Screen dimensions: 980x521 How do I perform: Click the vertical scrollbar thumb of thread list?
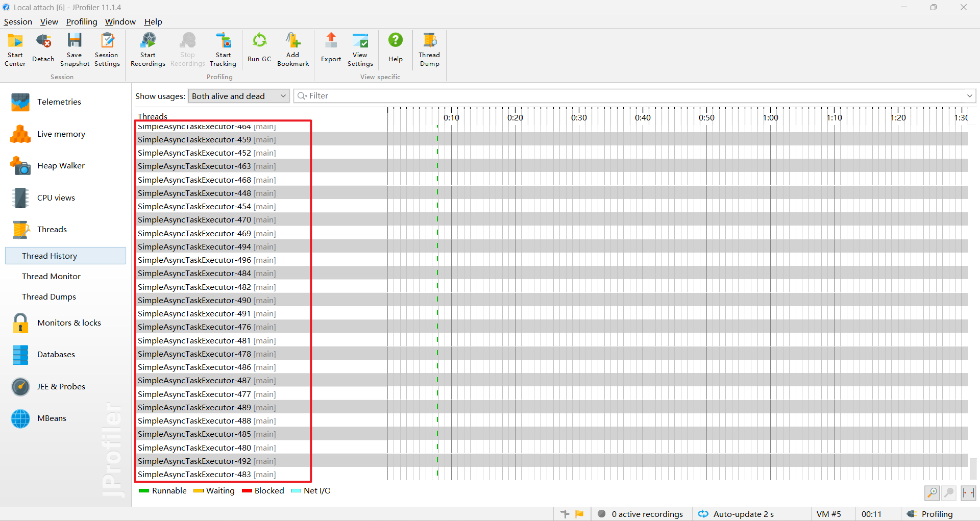tap(973, 468)
